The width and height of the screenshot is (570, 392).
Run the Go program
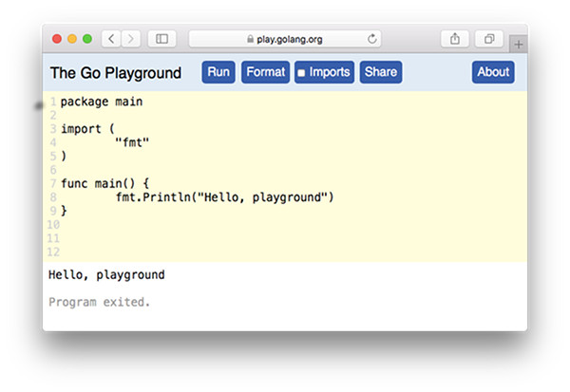(x=218, y=72)
